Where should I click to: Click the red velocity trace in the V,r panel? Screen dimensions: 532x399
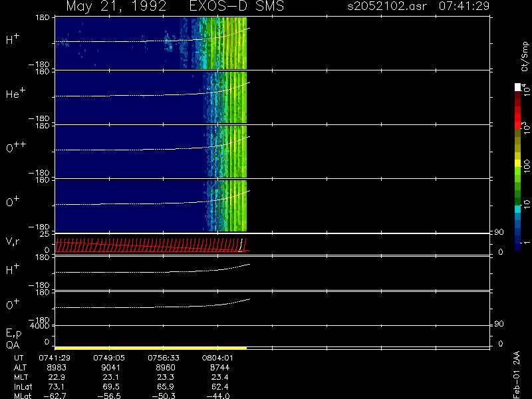pos(152,245)
